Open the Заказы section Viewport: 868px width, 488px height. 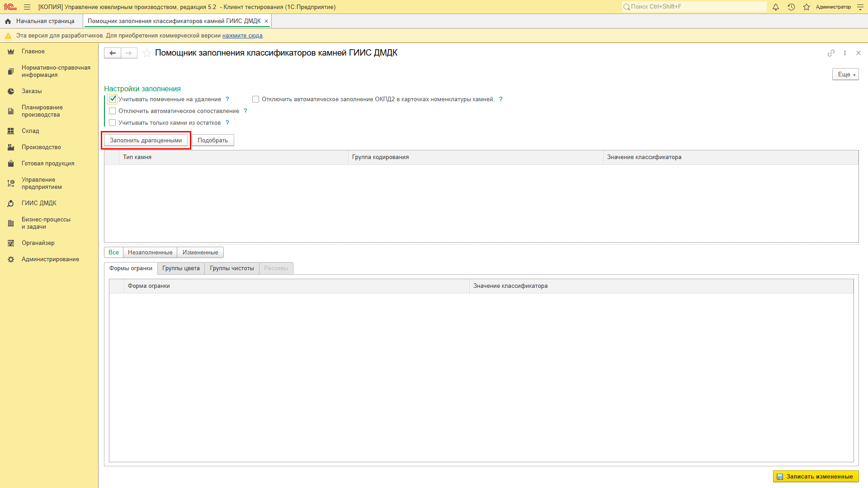point(32,91)
